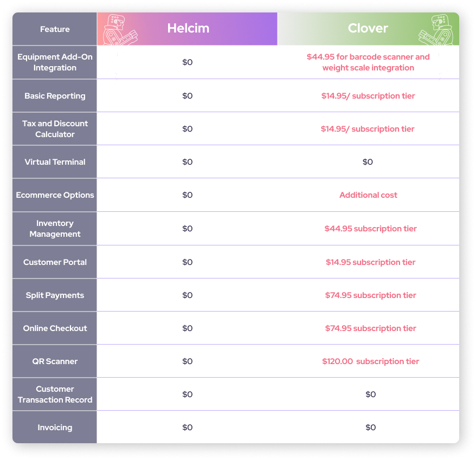The width and height of the screenshot is (476, 460).
Task: Click the Online Checkout row label
Action: pyautogui.click(x=55, y=328)
